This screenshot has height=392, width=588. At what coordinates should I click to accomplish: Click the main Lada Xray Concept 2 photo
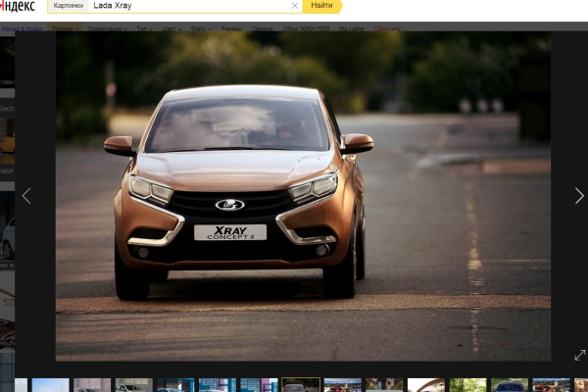[x=303, y=196]
